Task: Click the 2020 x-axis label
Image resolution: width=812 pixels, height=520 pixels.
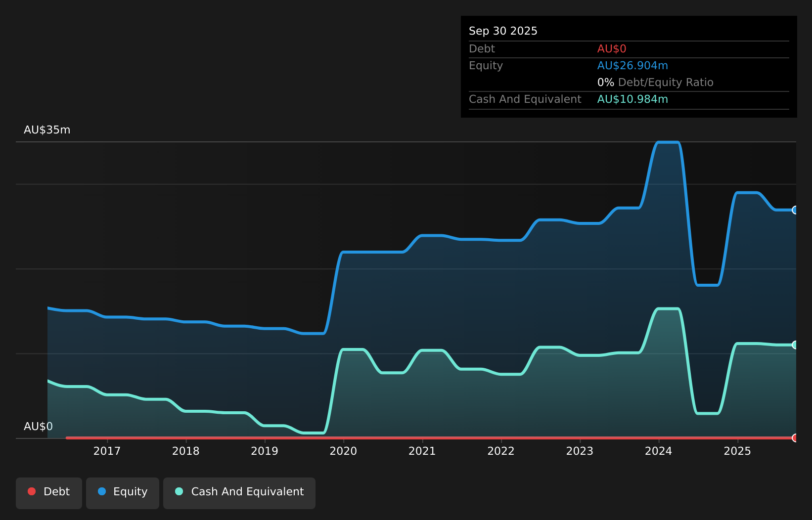Action: (x=343, y=451)
